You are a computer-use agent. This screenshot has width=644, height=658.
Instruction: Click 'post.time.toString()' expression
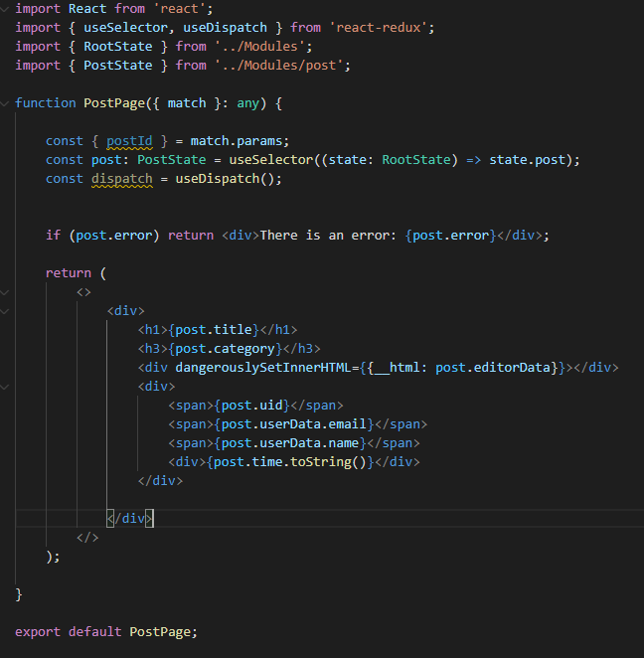[x=290, y=462]
